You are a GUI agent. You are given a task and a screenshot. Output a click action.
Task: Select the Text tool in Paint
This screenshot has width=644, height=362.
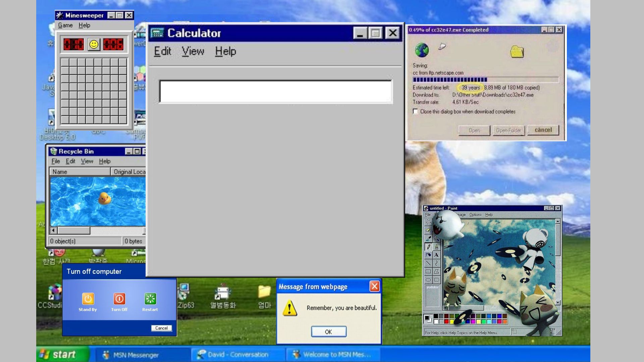[x=437, y=254]
